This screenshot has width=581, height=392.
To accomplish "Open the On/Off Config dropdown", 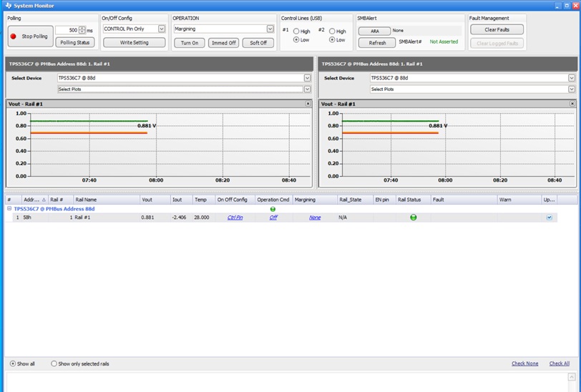I will 161,29.
